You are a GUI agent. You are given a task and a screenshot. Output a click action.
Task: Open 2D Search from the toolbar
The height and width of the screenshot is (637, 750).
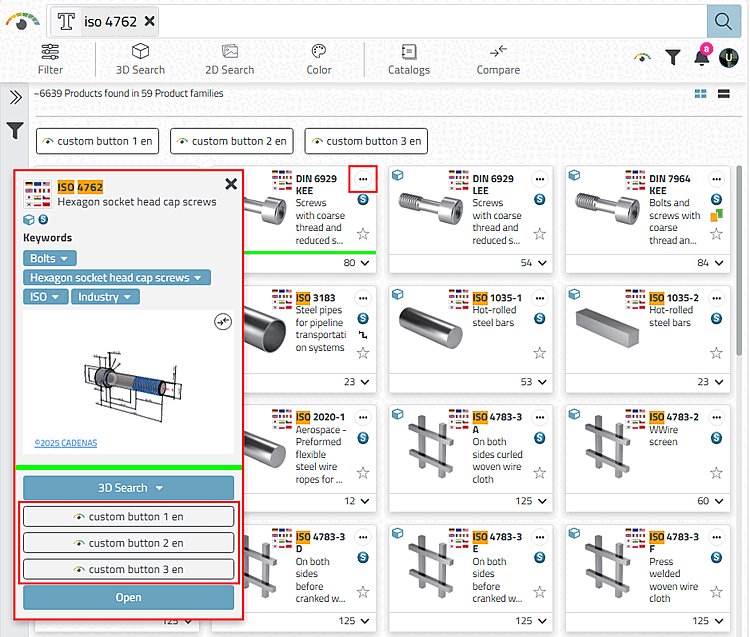coord(230,59)
